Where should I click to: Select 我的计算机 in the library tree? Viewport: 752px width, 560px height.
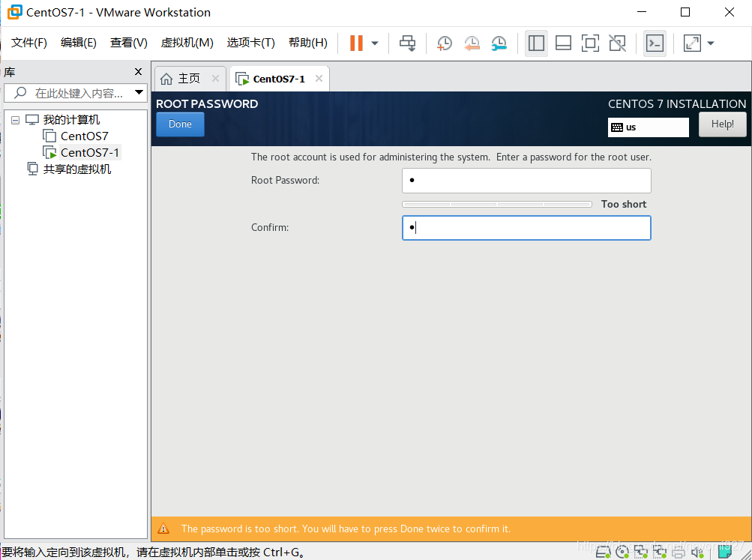tap(71, 119)
